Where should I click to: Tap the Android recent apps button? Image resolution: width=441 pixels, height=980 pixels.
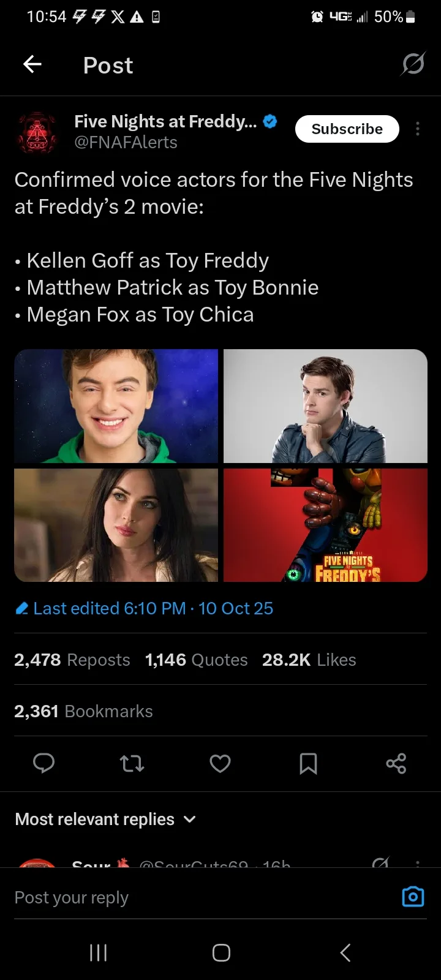coord(98,952)
